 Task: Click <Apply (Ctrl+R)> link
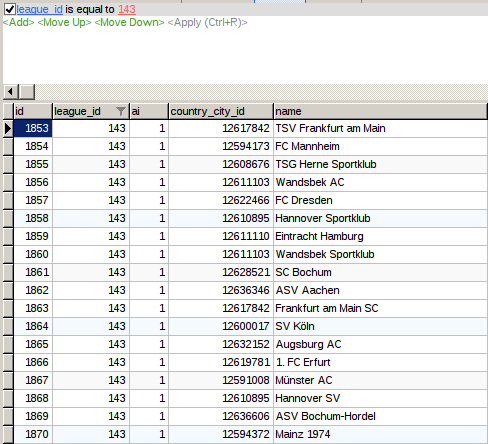tap(207, 22)
